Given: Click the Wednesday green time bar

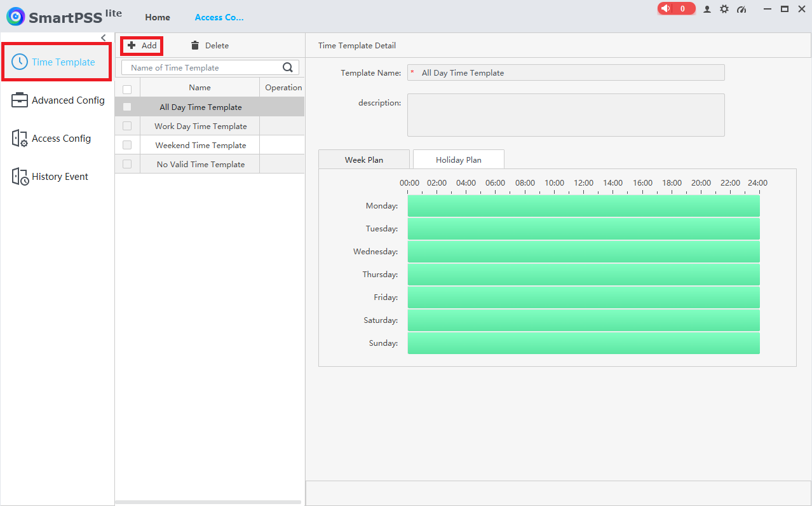Looking at the screenshot, I should pos(583,252).
